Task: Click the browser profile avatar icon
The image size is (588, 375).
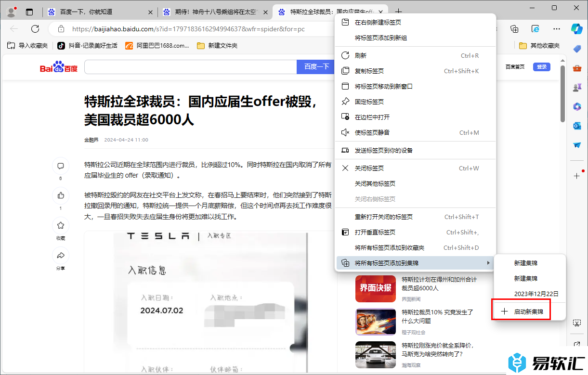Action: (12, 12)
